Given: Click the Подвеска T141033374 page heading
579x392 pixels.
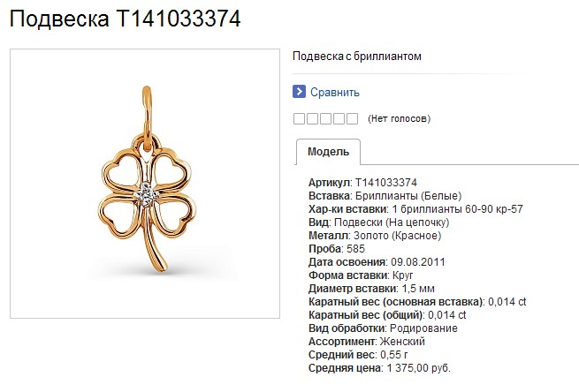Looking at the screenshot, I should tap(125, 19).
